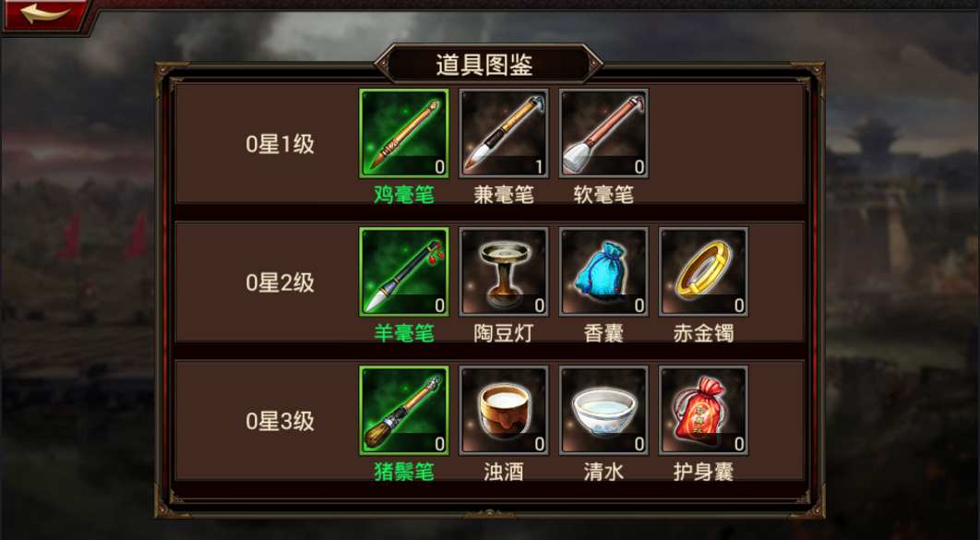Click the green 羊毫笔 name label

[404, 333]
